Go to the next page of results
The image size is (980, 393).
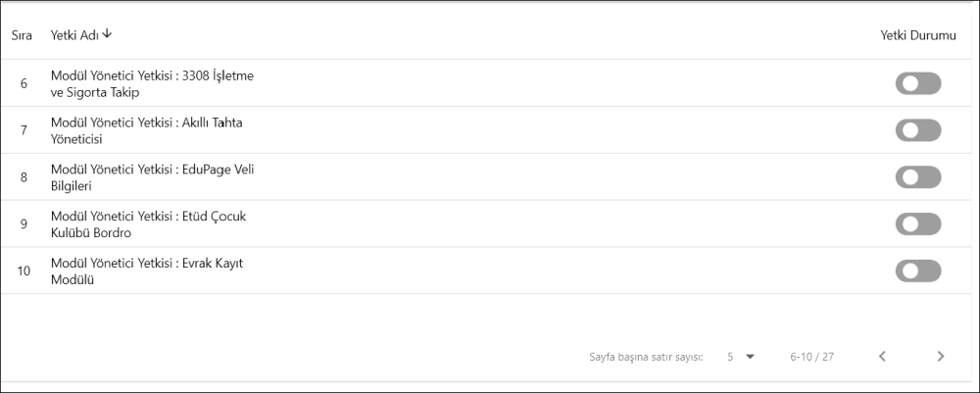coord(941,357)
